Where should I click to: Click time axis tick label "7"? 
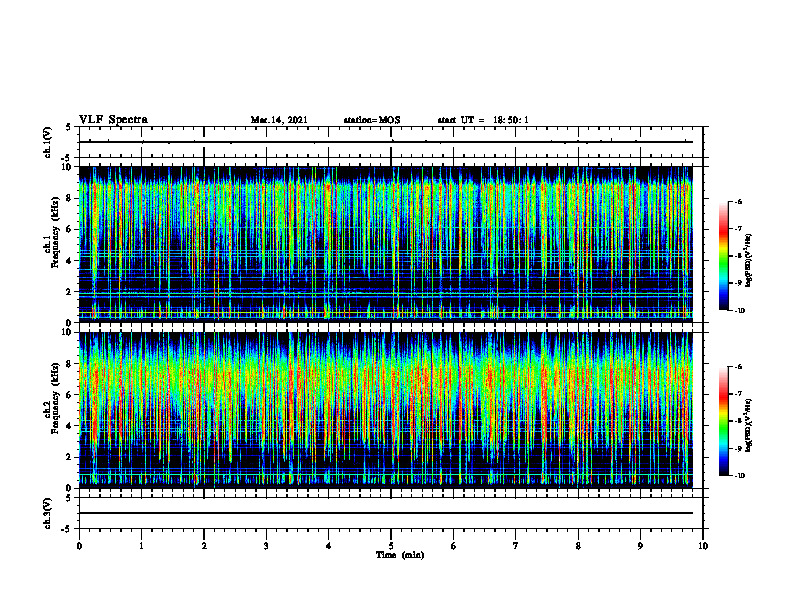click(516, 546)
